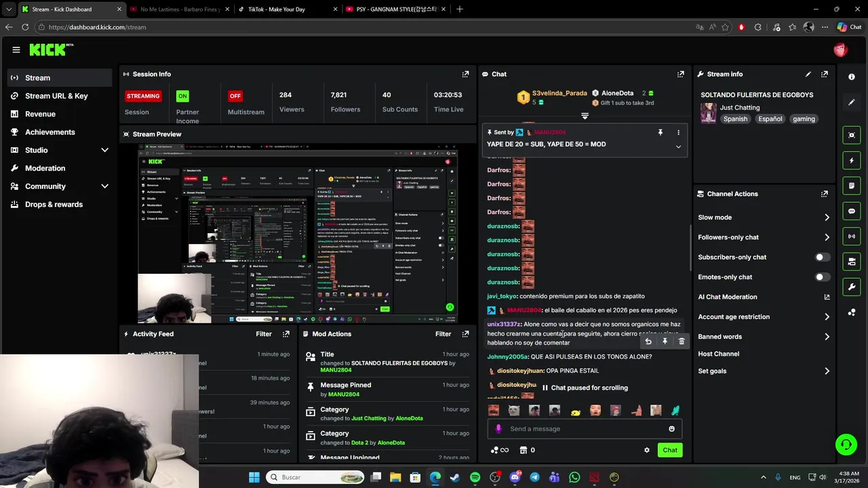Click the gaming stream tag

pos(804,119)
